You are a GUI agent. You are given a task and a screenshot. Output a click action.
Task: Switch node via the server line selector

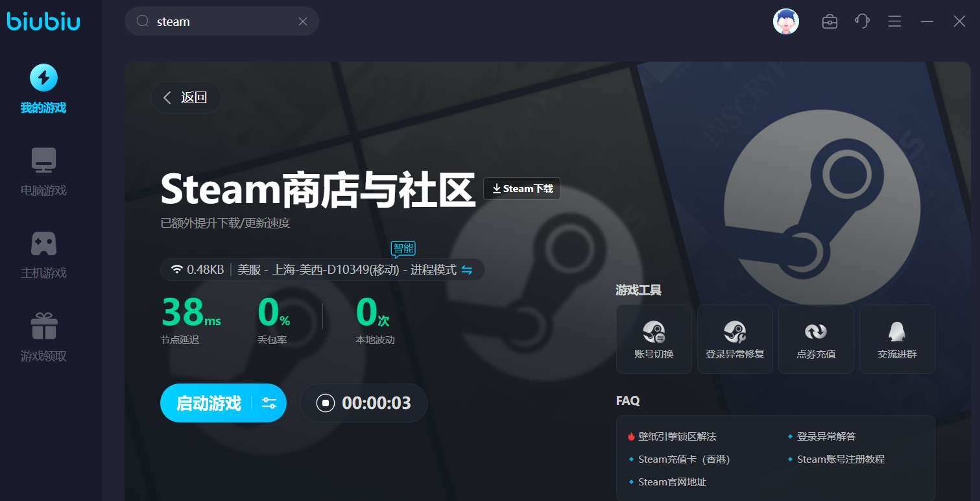[466, 270]
